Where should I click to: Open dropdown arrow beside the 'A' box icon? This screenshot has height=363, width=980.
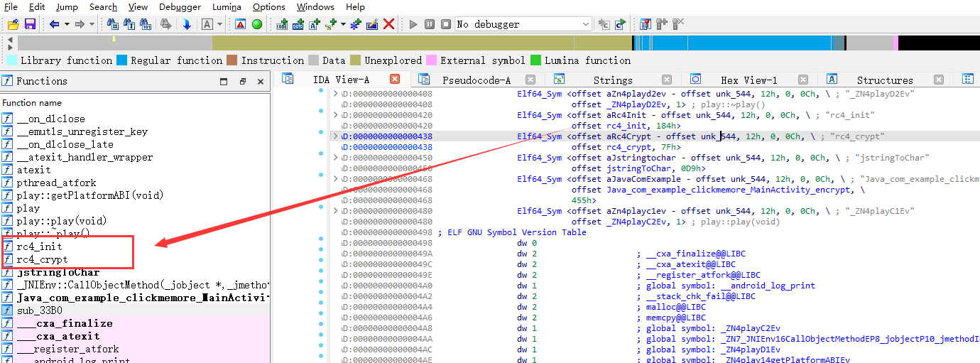[x=219, y=24]
